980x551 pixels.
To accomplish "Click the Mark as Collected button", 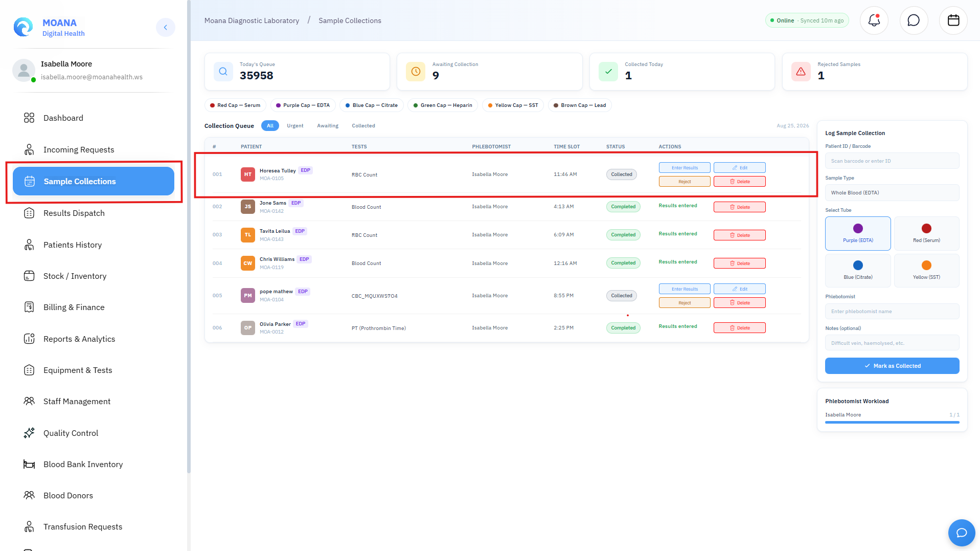I will (892, 366).
